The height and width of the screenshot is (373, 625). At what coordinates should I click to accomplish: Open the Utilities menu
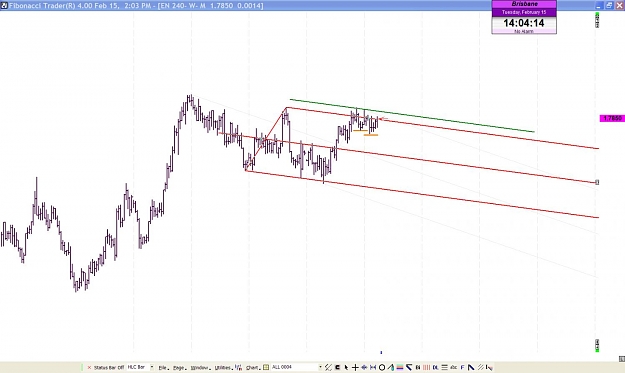point(223,367)
